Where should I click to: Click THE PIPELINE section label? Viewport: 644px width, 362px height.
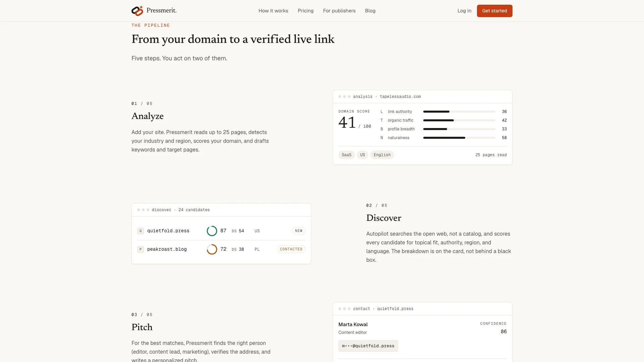click(151, 25)
